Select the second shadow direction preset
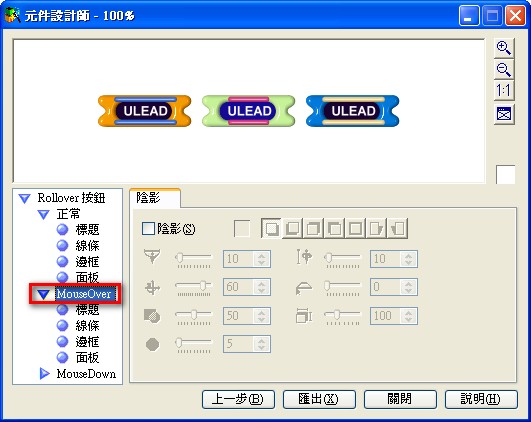The width and height of the screenshot is (531, 422). tap(293, 228)
